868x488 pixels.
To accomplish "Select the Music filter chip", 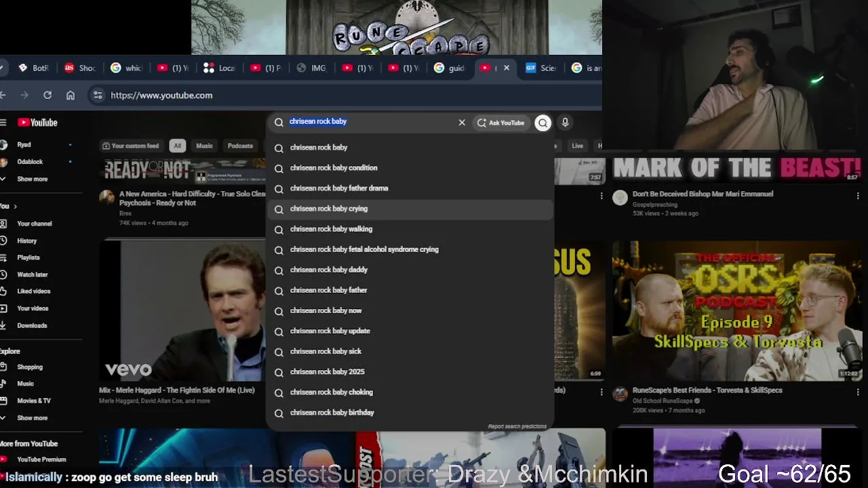I will tap(204, 146).
